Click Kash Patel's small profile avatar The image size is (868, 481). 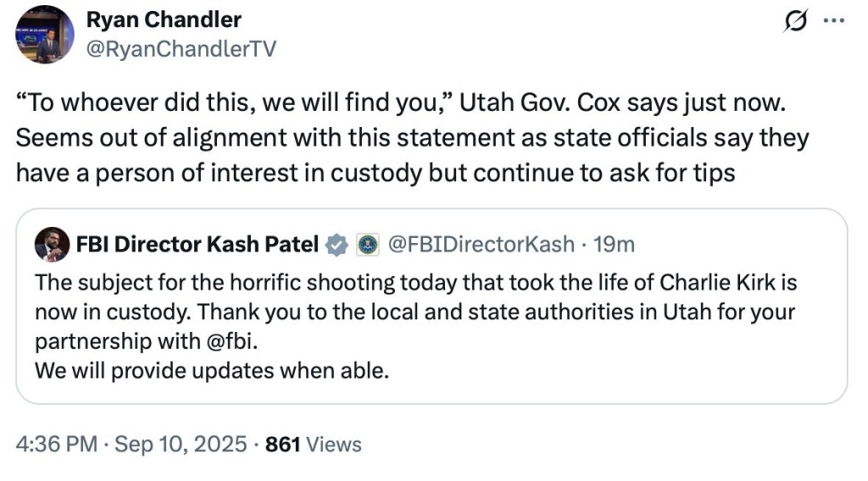pos(52,245)
